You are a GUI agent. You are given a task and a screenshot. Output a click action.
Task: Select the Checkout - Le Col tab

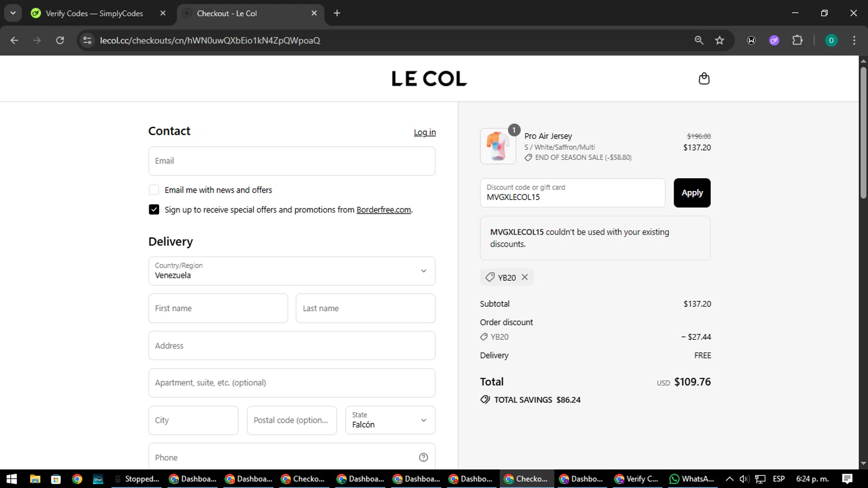coord(250,13)
